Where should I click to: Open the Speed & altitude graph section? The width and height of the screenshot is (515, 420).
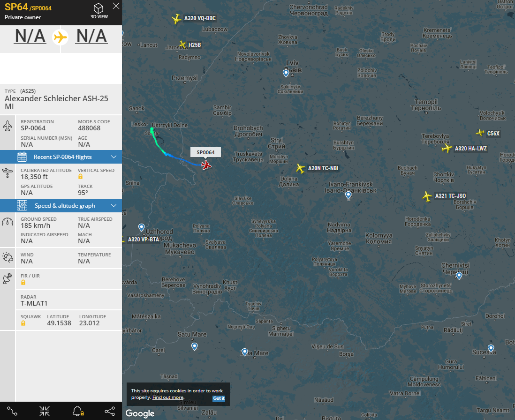point(61,206)
